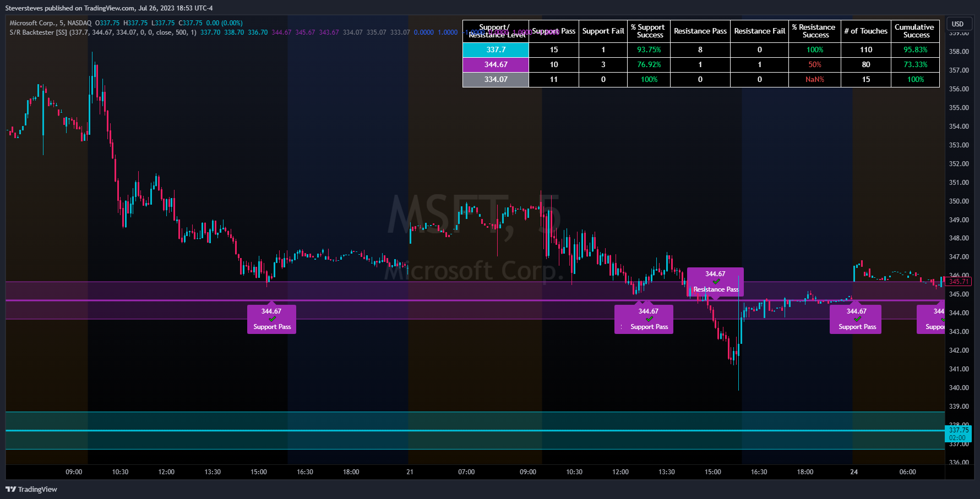Click the date marker 21 on time axis

410,472
